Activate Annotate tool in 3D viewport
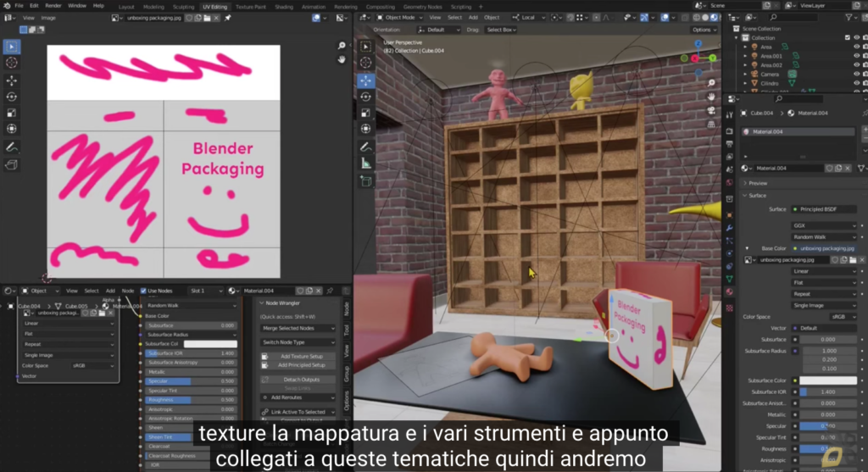 click(366, 147)
